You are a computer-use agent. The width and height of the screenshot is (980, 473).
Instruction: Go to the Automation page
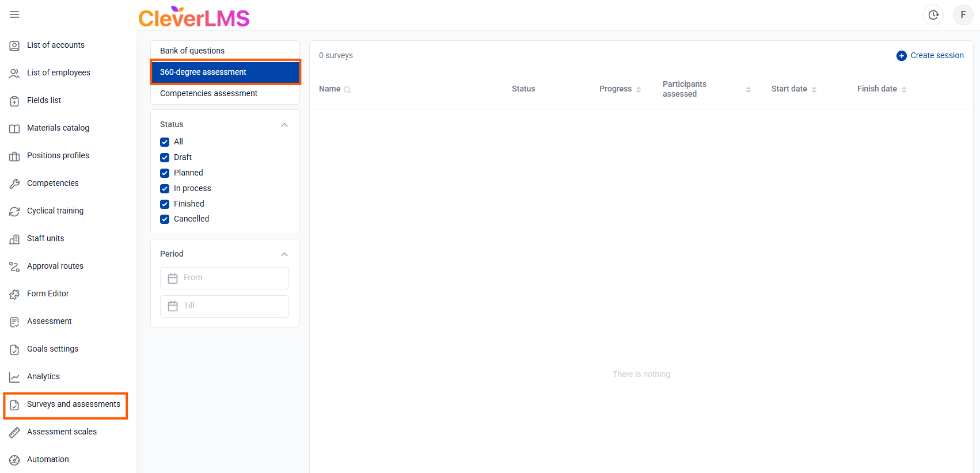point(48,459)
